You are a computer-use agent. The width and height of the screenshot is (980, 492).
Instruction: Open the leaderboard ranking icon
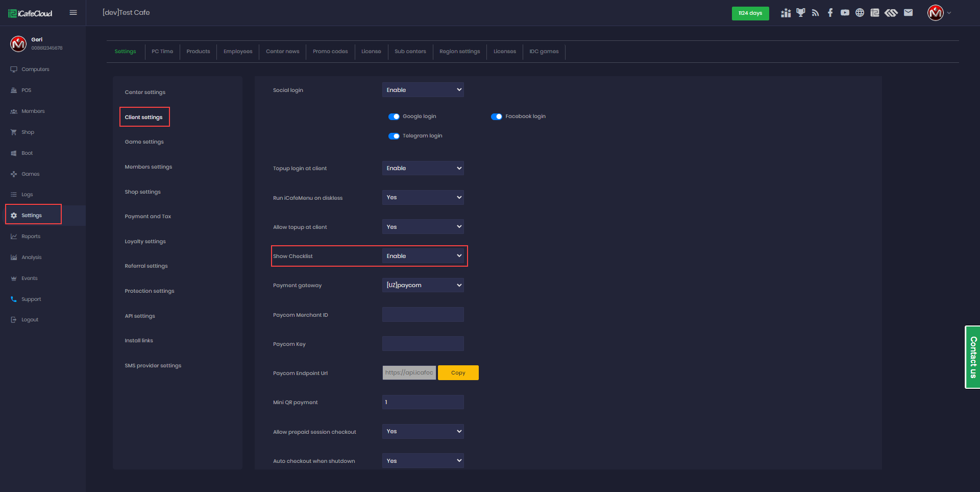click(786, 13)
